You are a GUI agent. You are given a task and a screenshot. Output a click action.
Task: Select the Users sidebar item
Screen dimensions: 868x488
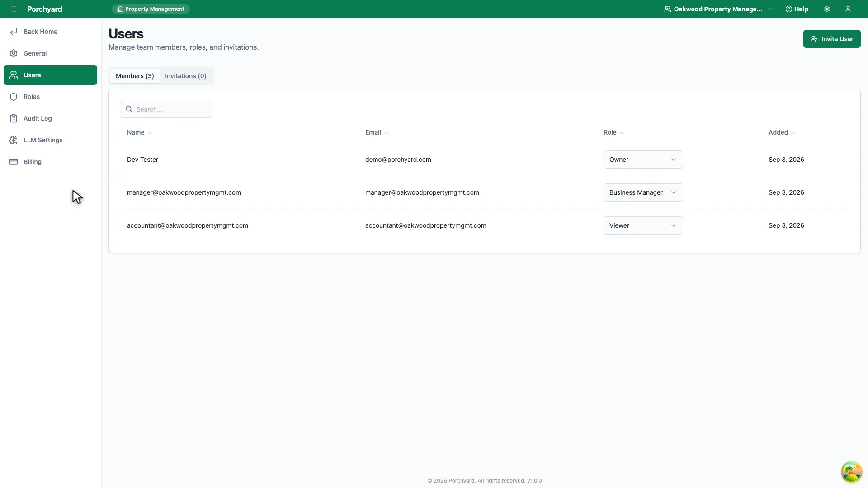pos(50,75)
